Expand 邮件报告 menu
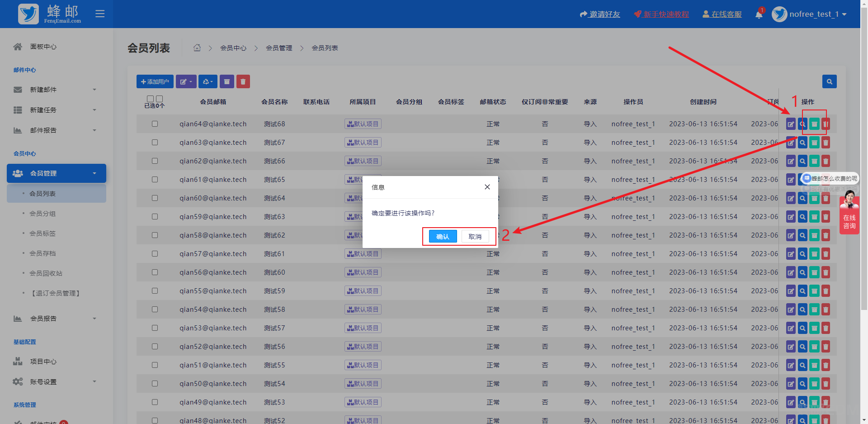Screen dimensions: 868x424 (x=56, y=130)
